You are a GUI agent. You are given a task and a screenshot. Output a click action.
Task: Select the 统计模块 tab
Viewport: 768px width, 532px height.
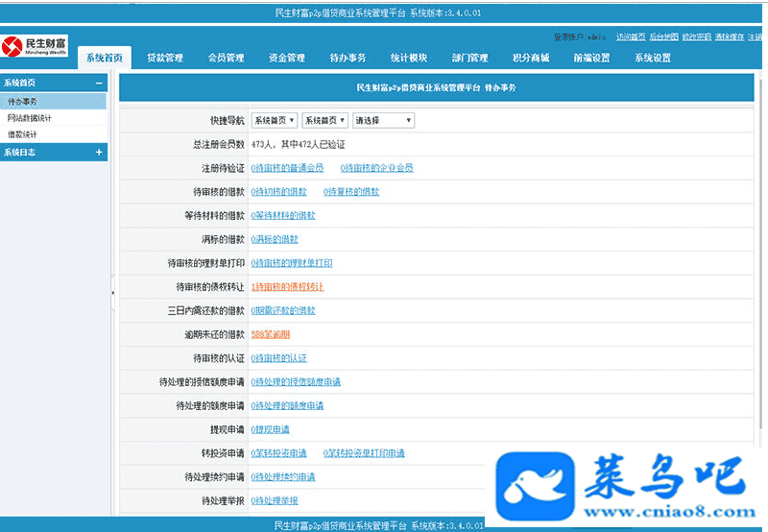[409, 58]
